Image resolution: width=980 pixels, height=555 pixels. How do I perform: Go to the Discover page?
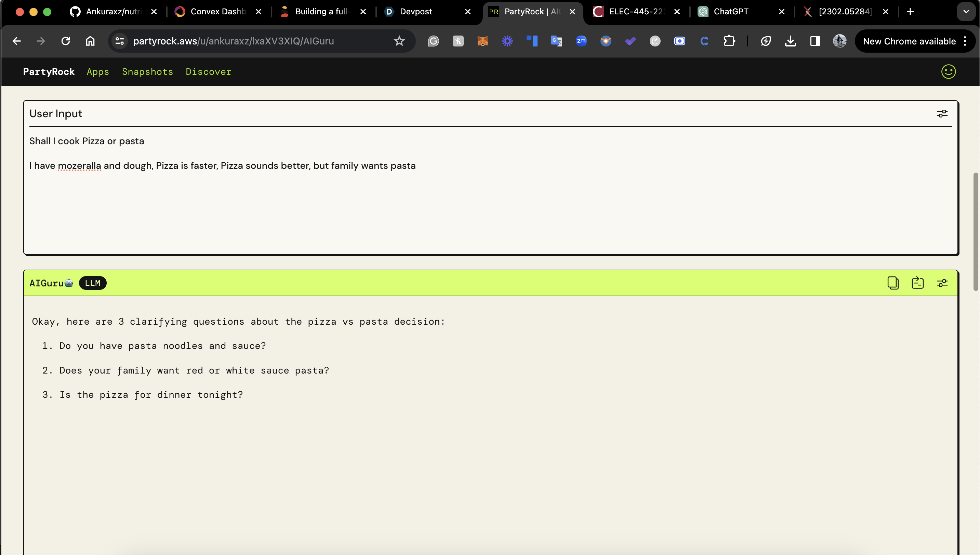point(208,72)
